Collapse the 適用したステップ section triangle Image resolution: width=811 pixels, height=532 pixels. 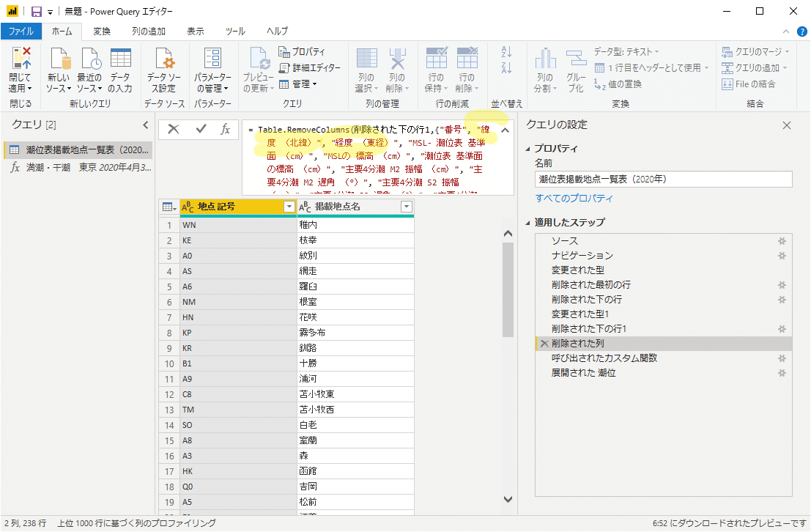click(x=528, y=223)
